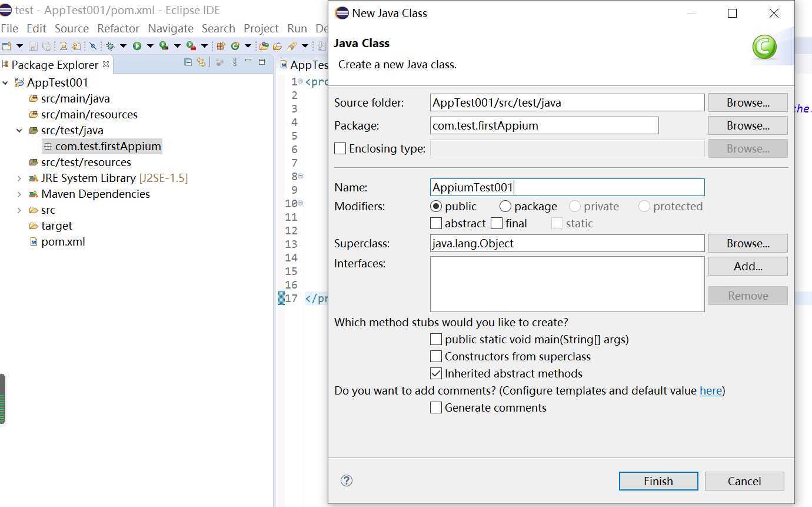812x507 pixels.
Task: Open the Run button dropdown arrow
Action: point(150,46)
